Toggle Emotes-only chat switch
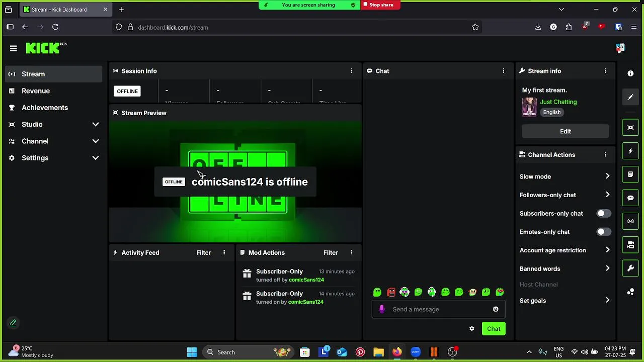 pos(604,232)
